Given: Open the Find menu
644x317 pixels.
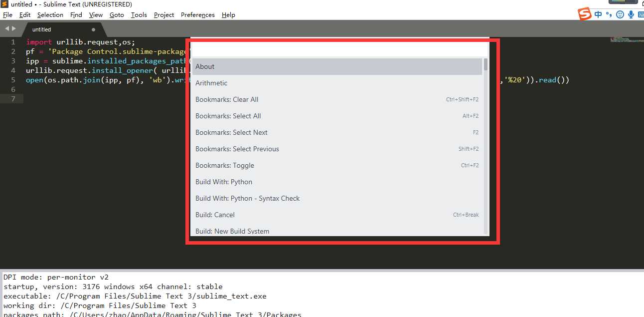Looking at the screenshot, I should (76, 15).
